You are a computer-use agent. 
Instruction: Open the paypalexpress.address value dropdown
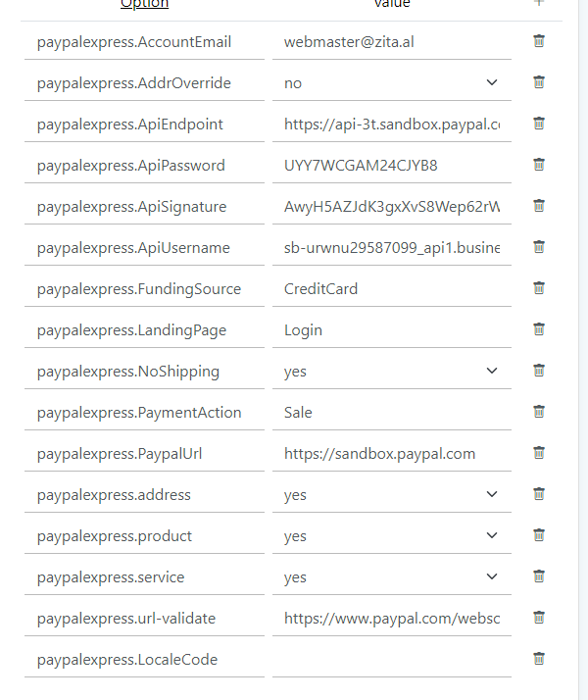click(392, 495)
